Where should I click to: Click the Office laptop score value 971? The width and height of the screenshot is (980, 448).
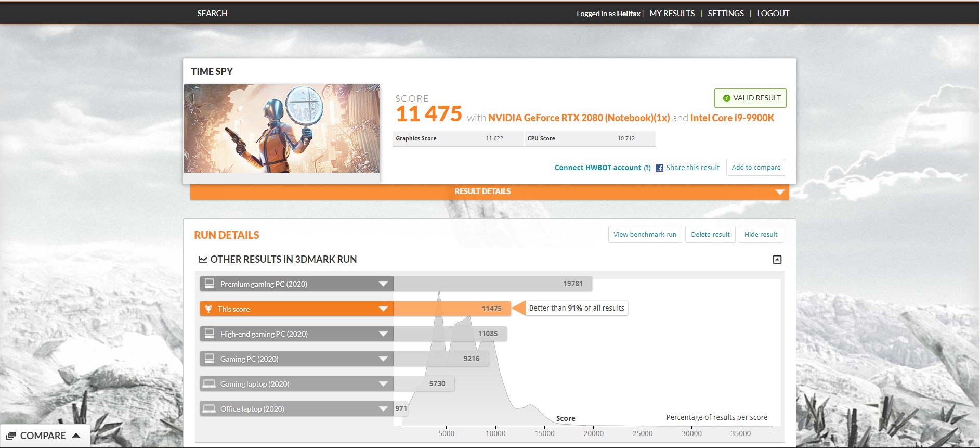pos(401,408)
